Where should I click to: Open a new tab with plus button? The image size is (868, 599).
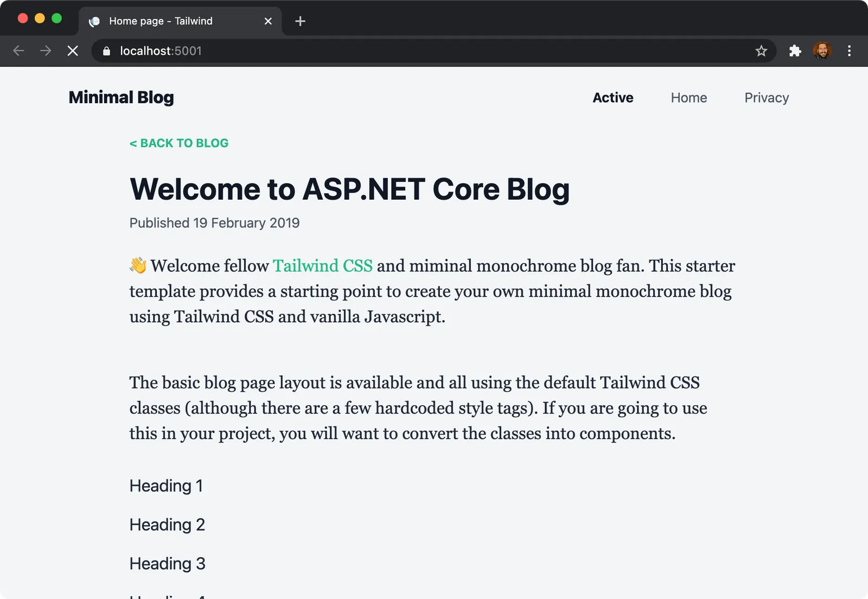pos(300,21)
